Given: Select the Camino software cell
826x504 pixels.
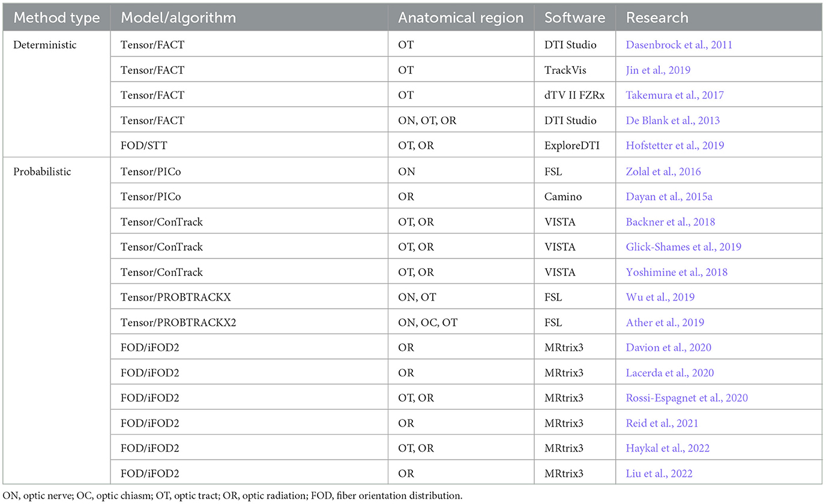Looking at the screenshot, I should pyautogui.click(x=575, y=197).
